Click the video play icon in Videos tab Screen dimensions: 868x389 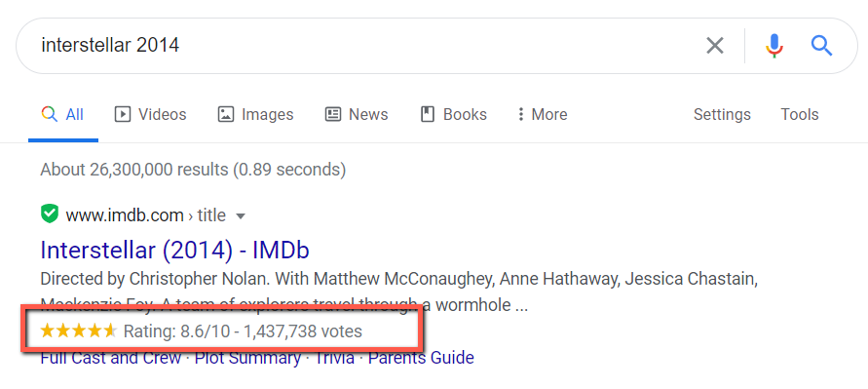(x=123, y=115)
